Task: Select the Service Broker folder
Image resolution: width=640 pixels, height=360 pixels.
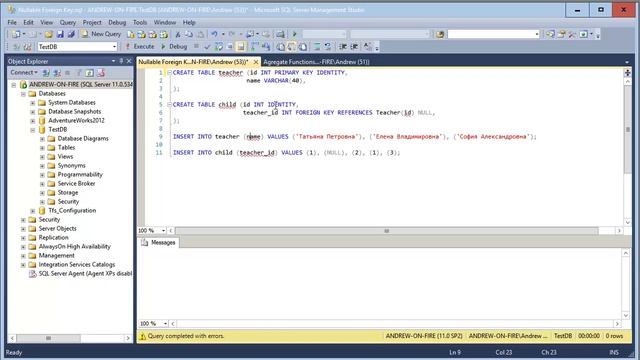Action: pos(76,183)
